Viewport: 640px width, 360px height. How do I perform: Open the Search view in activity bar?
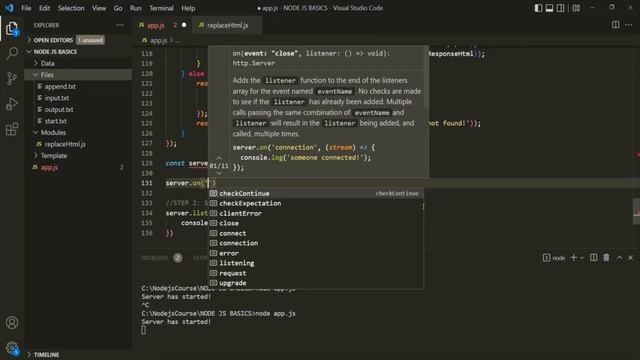12,53
